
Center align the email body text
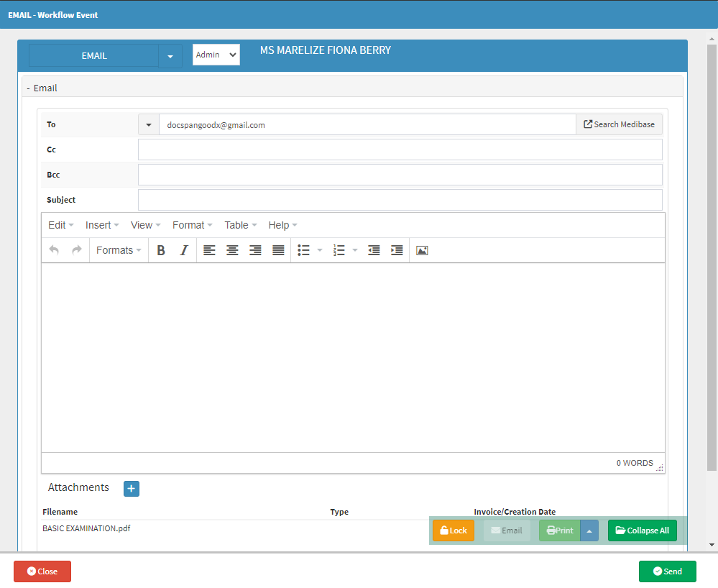coord(232,250)
